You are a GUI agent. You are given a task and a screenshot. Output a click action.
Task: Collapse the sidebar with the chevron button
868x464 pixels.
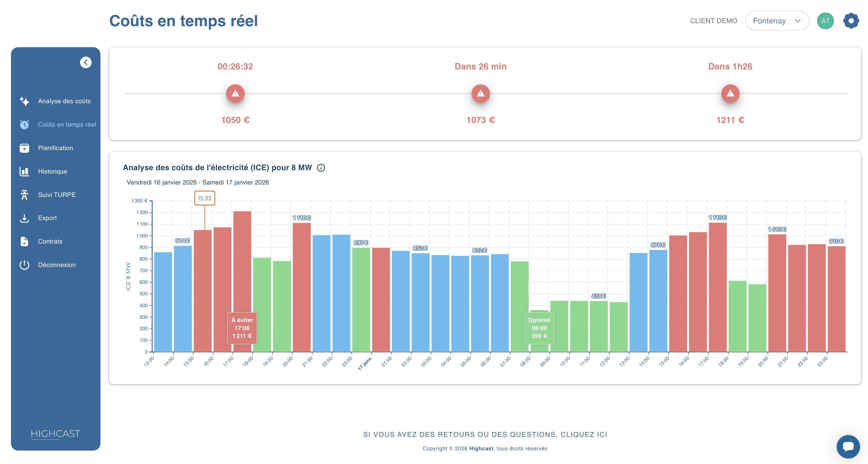tap(86, 62)
